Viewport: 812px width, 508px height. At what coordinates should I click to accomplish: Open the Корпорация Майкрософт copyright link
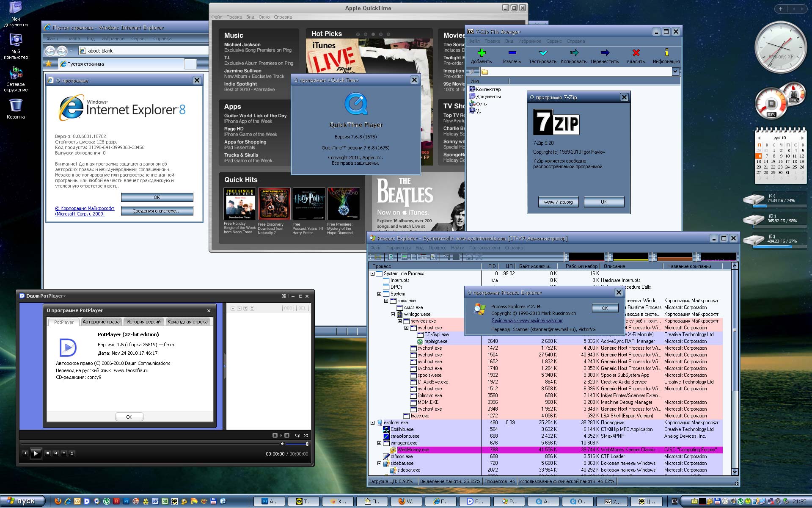pos(85,211)
